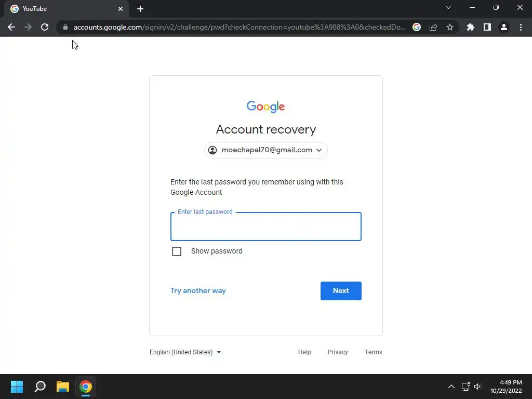Open taskbar Search
The image size is (532, 399).
40,387
